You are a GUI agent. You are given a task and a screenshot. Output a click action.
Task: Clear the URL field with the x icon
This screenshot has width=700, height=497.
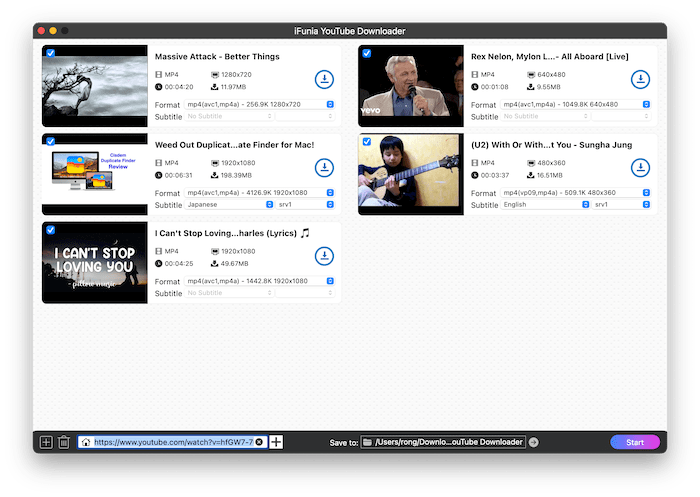(259, 442)
